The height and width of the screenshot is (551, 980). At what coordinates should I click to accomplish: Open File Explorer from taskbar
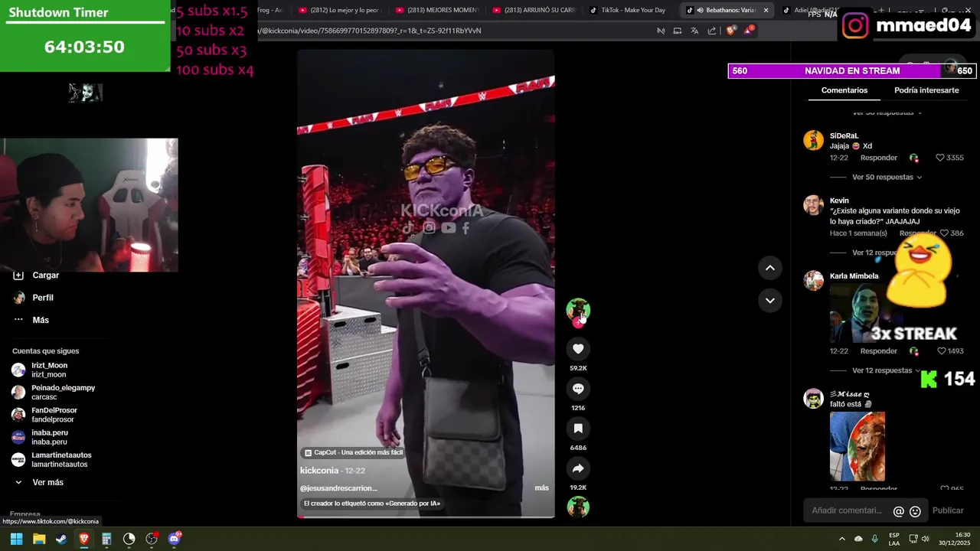[39, 539]
